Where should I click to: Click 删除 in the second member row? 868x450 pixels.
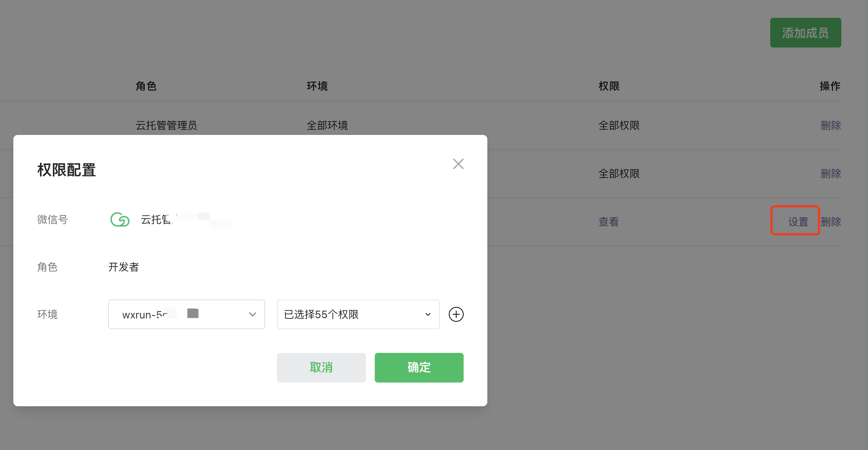(830, 173)
